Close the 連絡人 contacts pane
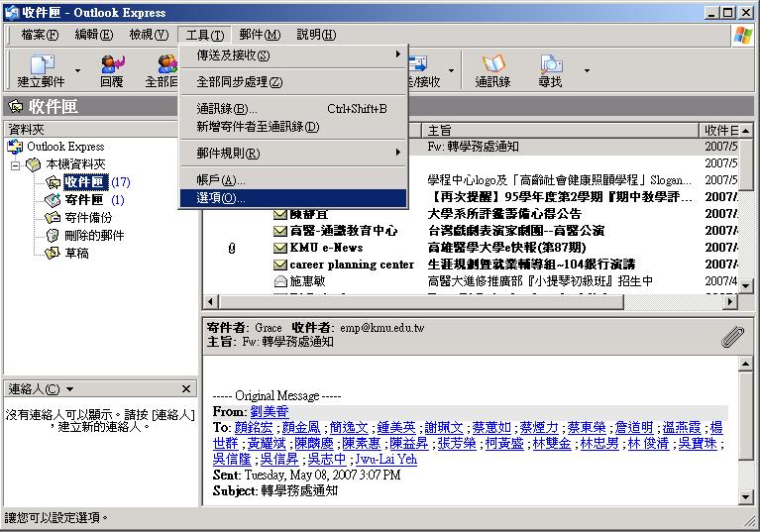 (186, 388)
